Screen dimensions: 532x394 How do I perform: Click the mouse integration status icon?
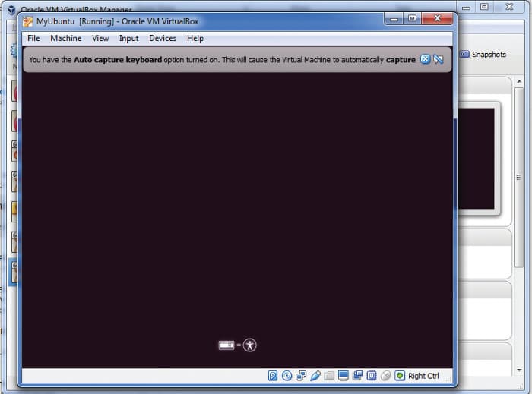point(385,376)
